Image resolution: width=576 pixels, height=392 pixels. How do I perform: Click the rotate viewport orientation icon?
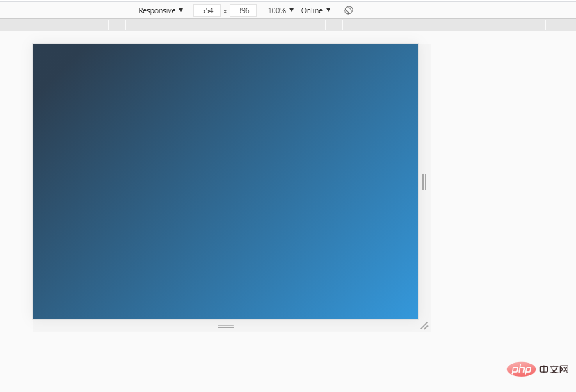pos(349,10)
